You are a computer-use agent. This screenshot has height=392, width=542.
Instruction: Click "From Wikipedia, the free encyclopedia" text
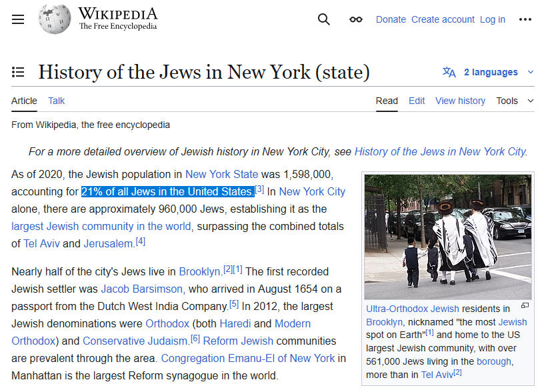pos(91,125)
